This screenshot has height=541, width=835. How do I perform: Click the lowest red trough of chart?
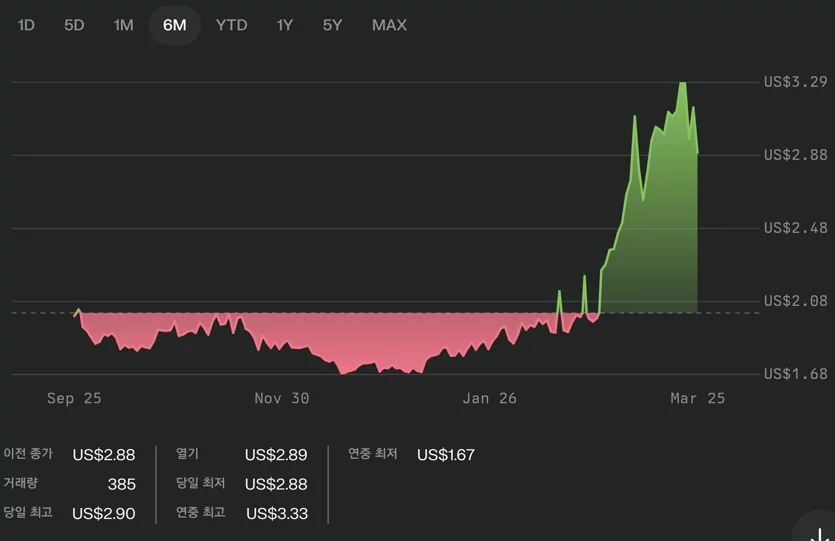(342, 373)
